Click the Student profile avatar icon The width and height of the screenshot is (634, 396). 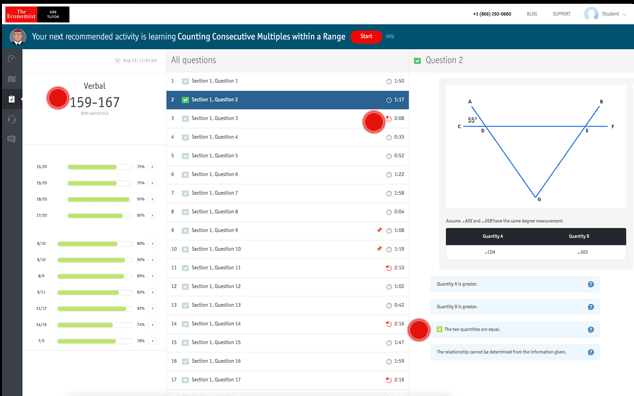click(x=591, y=14)
